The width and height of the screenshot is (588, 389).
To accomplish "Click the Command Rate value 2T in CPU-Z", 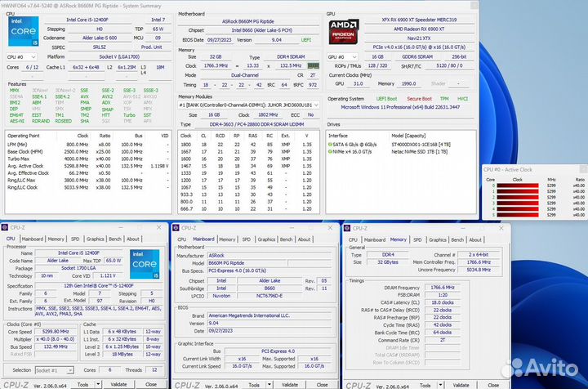I will tap(443, 340).
